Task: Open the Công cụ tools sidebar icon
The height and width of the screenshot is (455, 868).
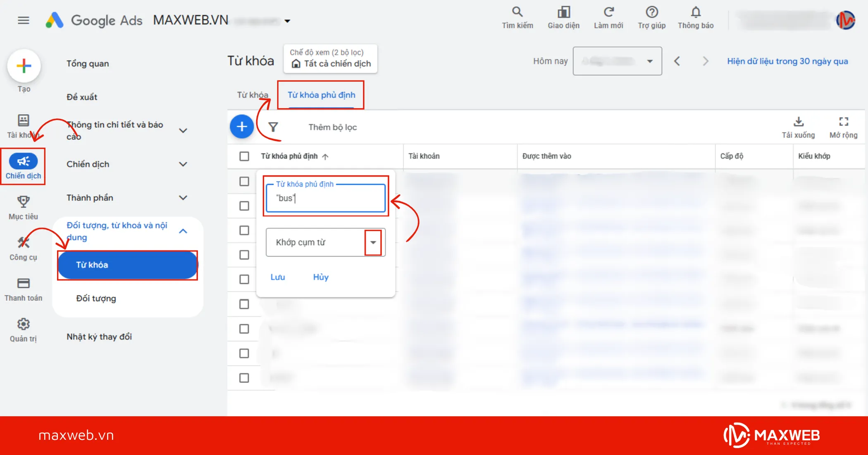Action: pos(23,243)
